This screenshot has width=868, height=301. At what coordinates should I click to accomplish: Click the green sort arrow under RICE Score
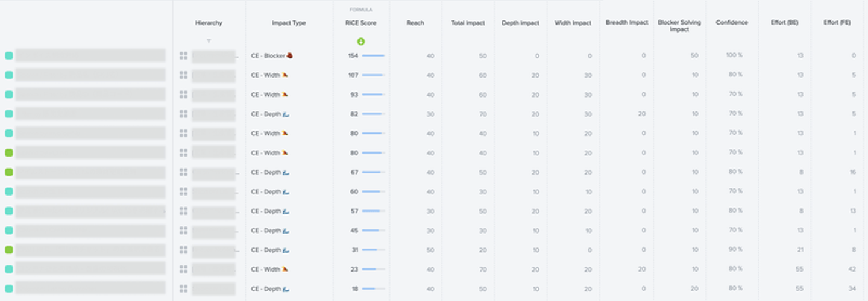(360, 42)
